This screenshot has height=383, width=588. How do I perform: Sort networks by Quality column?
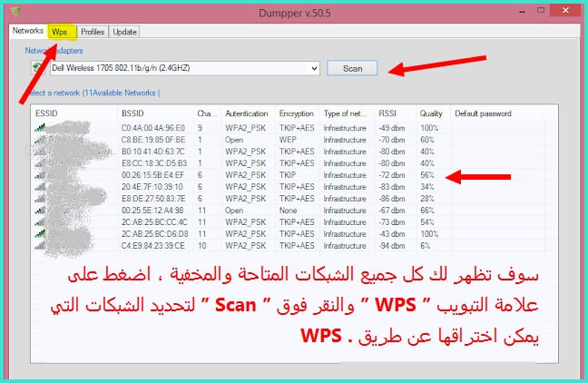click(434, 113)
